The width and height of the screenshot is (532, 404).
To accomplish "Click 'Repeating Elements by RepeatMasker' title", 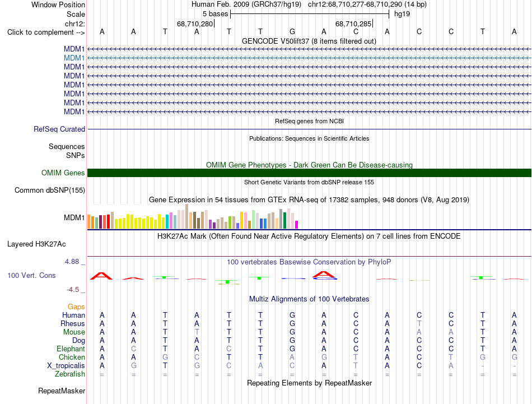I will click(x=309, y=383).
